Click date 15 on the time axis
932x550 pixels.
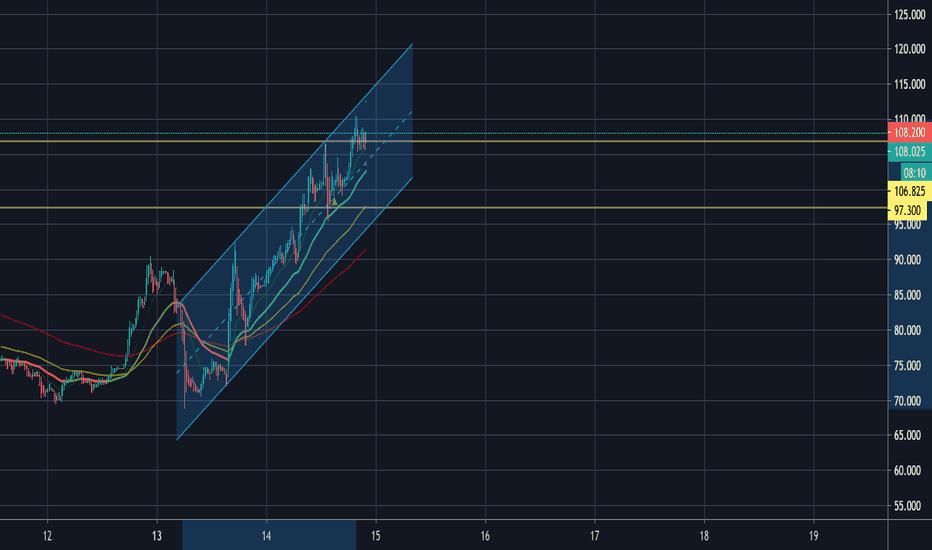(376, 536)
